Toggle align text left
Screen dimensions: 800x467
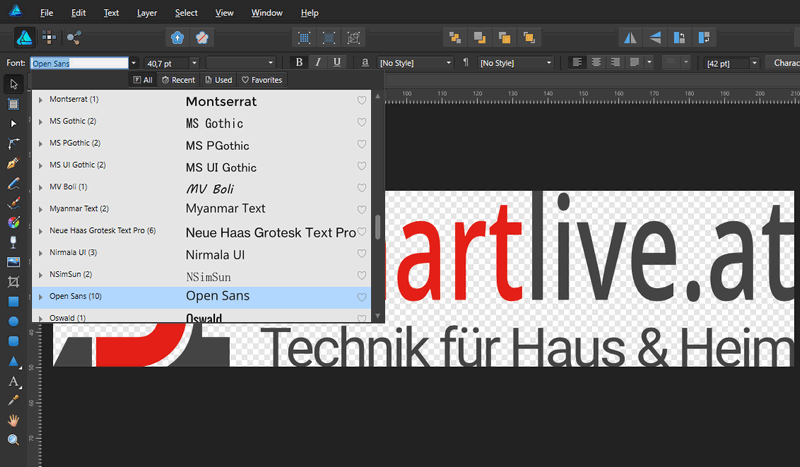(x=577, y=62)
